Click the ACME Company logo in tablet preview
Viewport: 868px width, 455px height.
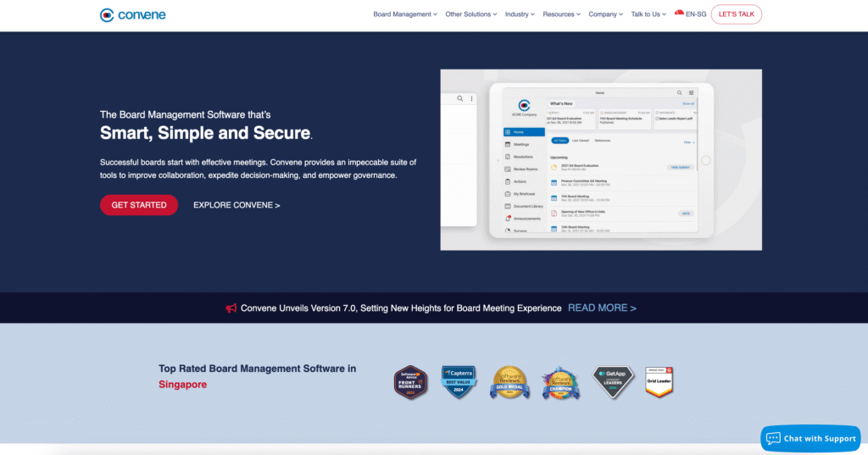click(524, 107)
